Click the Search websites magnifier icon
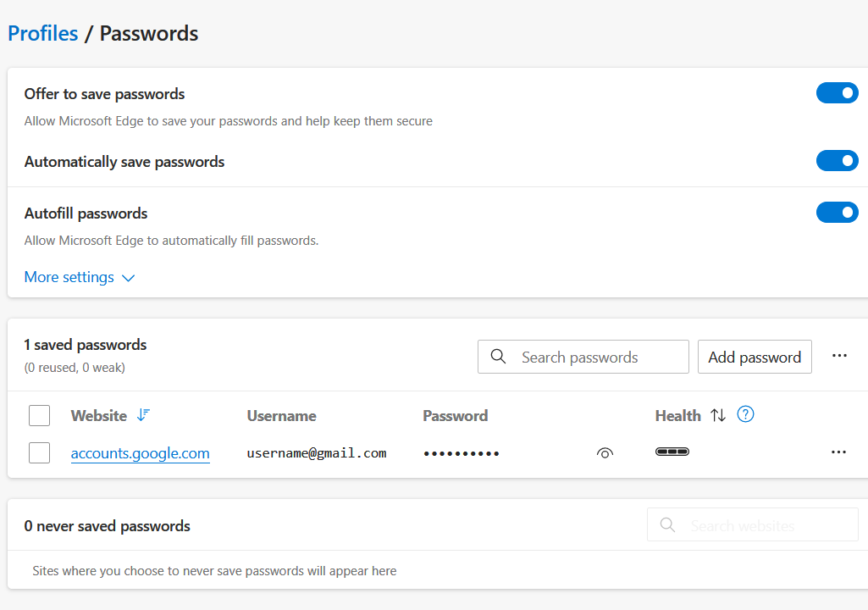868x610 pixels. click(x=667, y=525)
